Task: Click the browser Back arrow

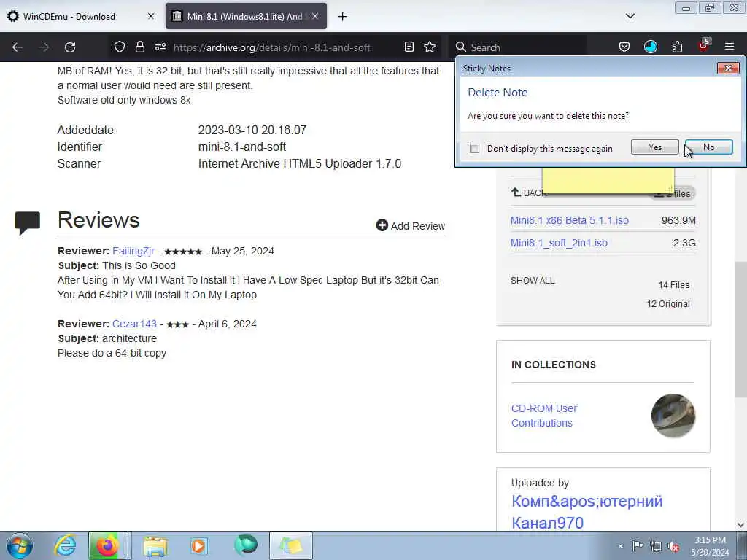Action: [18, 47]
